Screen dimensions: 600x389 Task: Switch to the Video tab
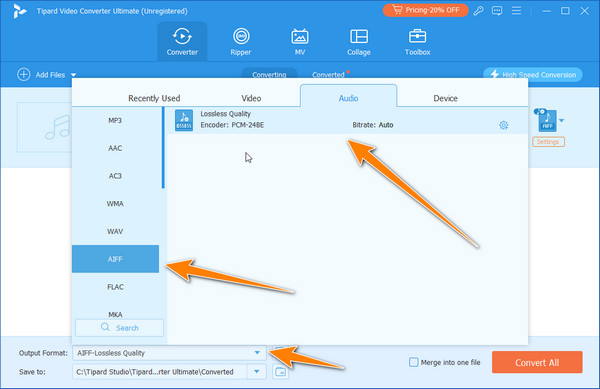pyautogui.click(x=251, y=98)
